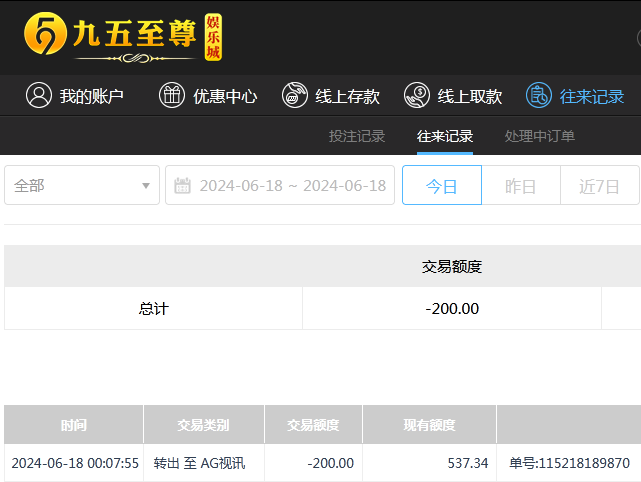Click timestamp 2024-06-18 00:07:55
The width and height of the screenshot is (641, 482).
tap(75, 463)
